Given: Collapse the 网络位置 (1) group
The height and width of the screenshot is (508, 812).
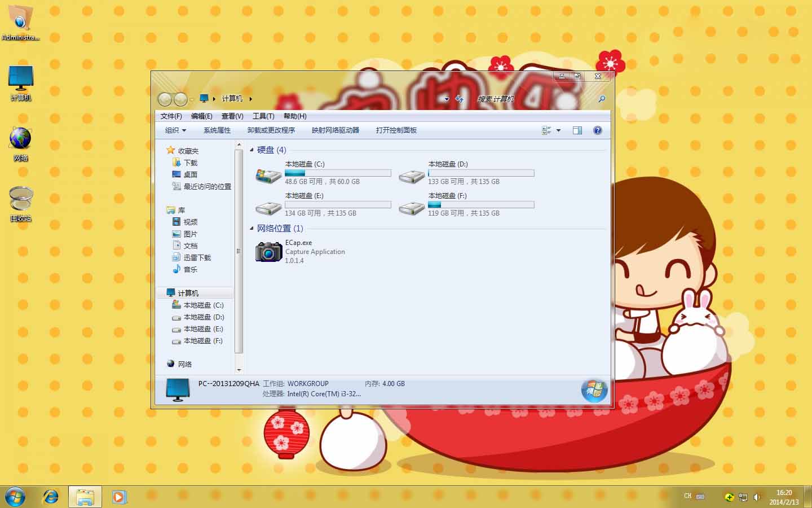Looking at the screenshot, I should coord(251,229).
